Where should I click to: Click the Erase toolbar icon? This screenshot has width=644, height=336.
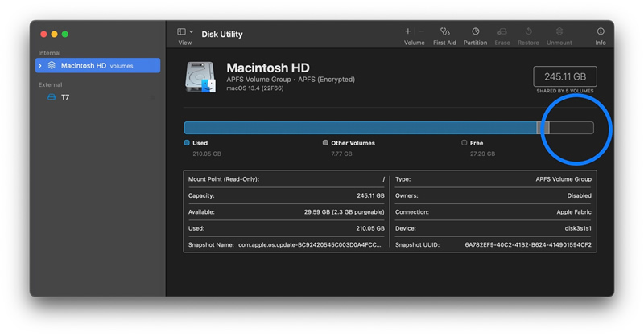[x=502, y=31]
